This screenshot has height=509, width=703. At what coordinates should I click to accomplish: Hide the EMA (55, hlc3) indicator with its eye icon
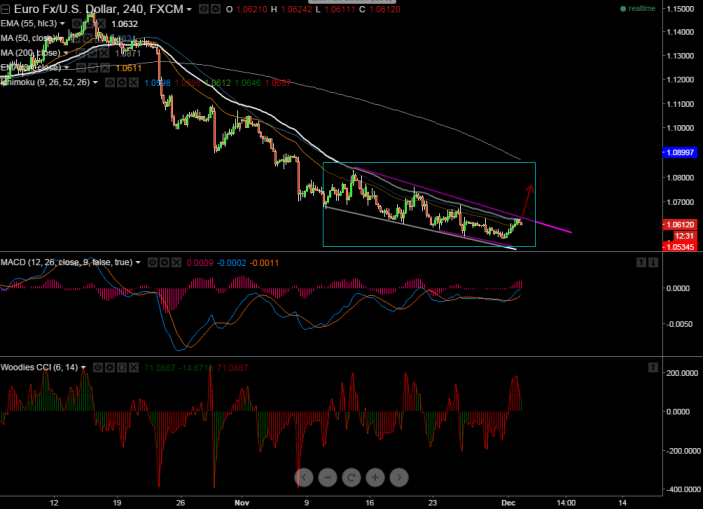(77, 24)
